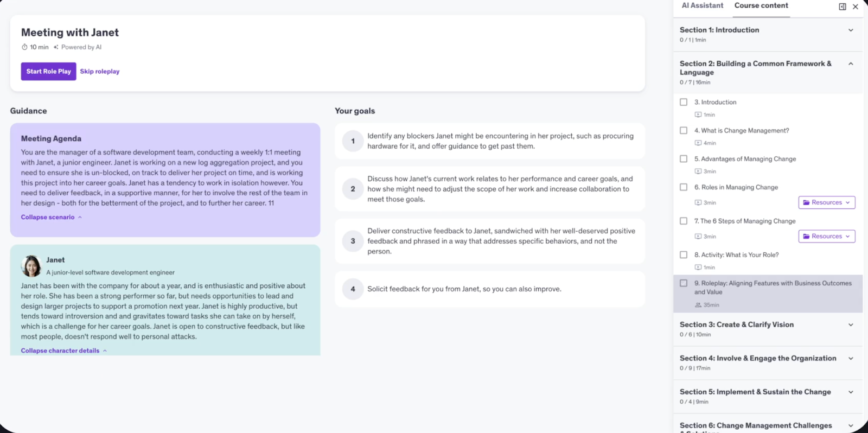The image size is (868, 433).
Task: Switch to the AI Assistant tab
Action: coord(702,5)
